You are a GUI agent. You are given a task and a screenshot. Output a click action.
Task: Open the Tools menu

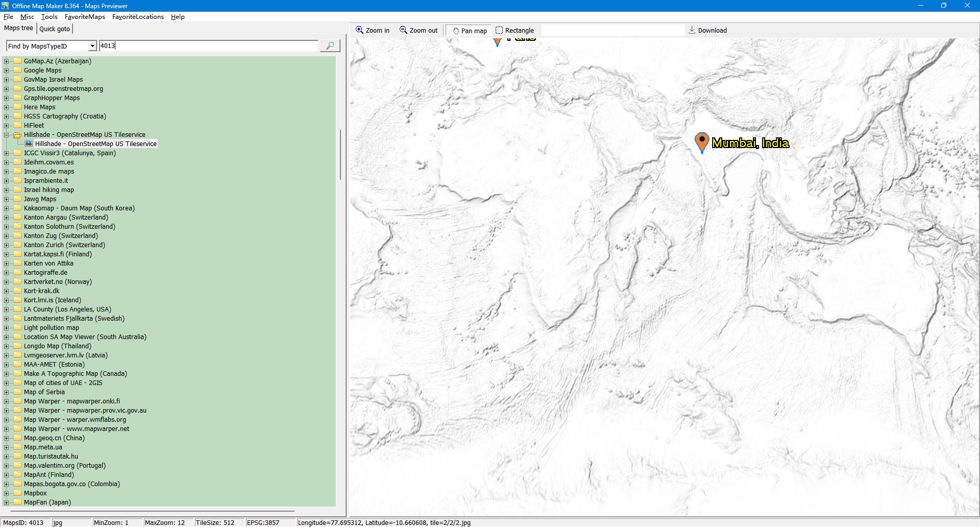click(x=49, y=17)
